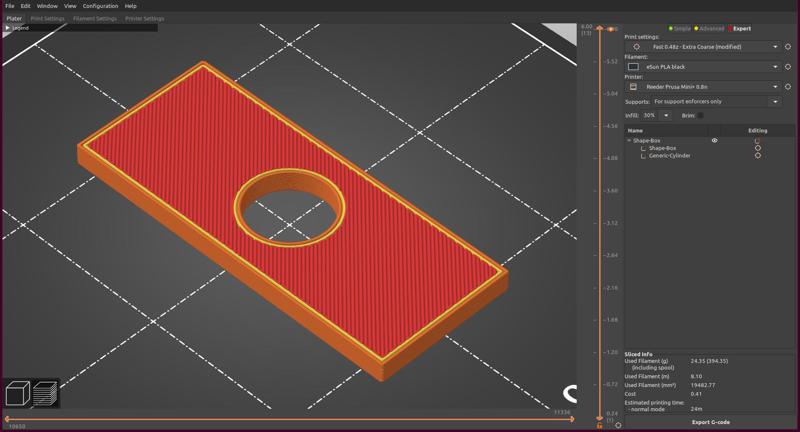800x432 pixels.
Task: Click the Sliced Info heading
Action: (x=638, y=354)
